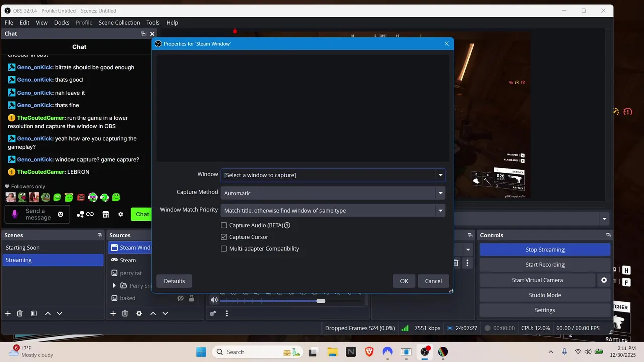This screenshot has width=644, height=362.
Task: Open the Docks menu
Action: (x=62, y=22)
